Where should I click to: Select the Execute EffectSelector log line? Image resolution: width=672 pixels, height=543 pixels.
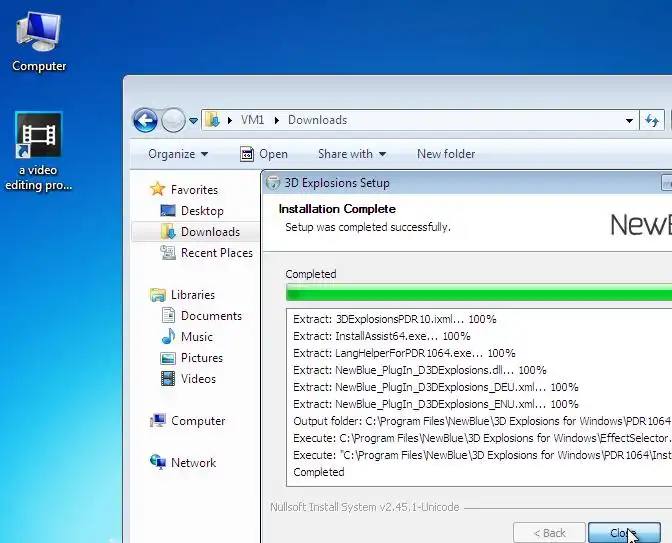click(482, 438)
